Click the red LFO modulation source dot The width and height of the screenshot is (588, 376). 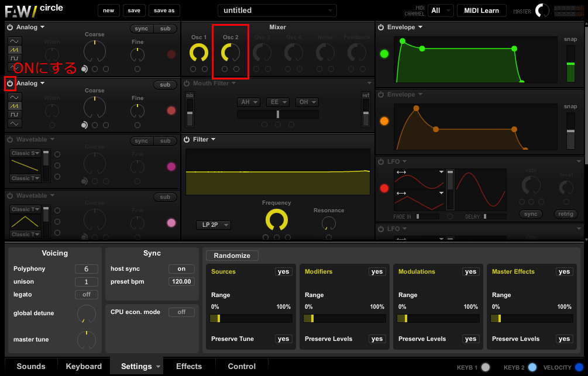coord(384,188)
